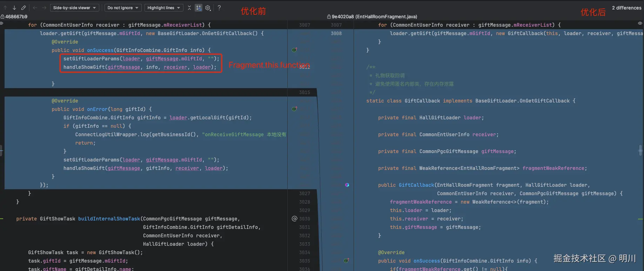Collapse unchanged fragments icon
Image resolution: width=644 pixels, height=271 pixels.
click(189, 8)
